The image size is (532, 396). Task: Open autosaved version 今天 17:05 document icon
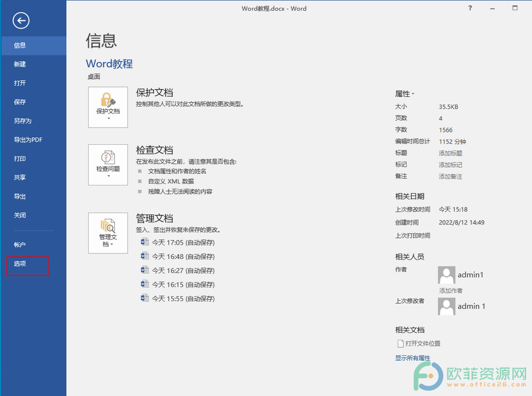click(x=145, y=242)
